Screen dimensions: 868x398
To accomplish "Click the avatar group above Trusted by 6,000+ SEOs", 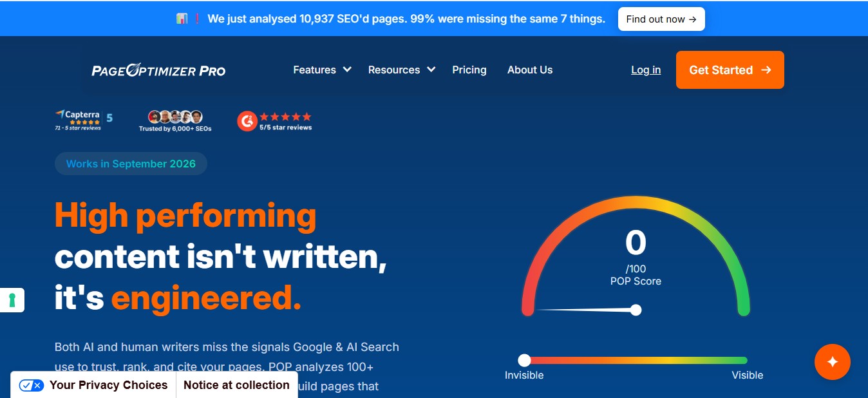I will pyautogui.click(x=175, y=117).
